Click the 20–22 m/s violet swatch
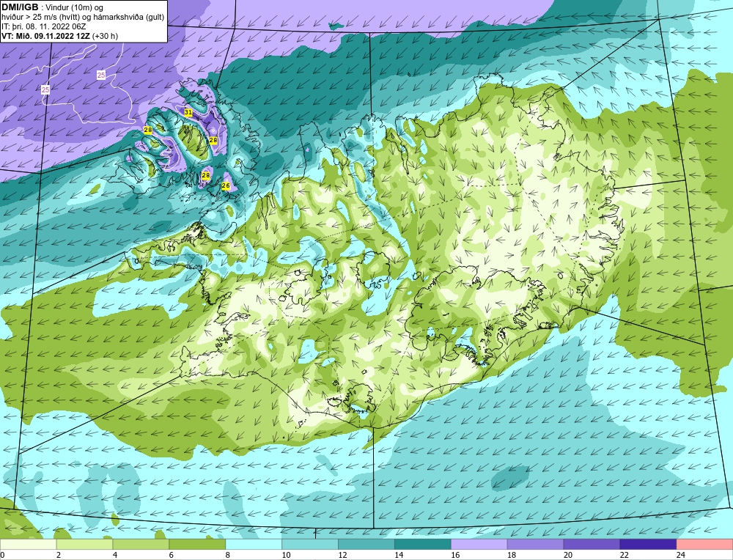Screen dimensions: 733x560 coord(592,545)
